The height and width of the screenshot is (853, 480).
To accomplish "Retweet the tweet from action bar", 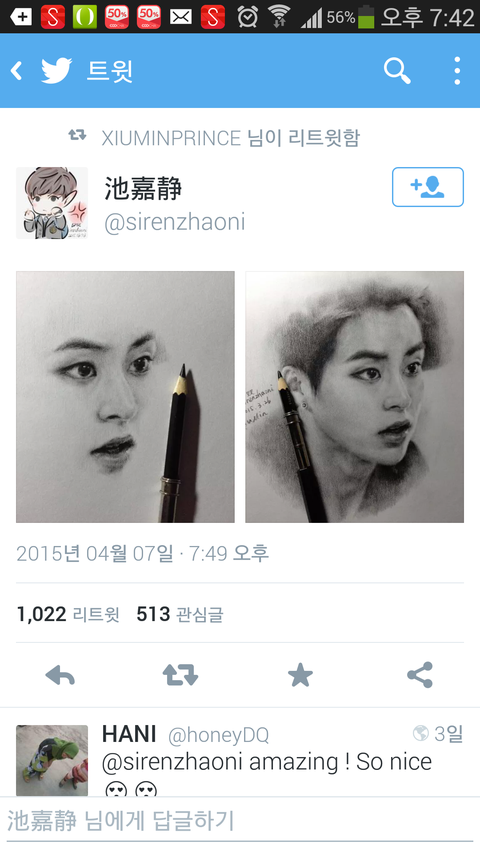I will click(180, 675).
